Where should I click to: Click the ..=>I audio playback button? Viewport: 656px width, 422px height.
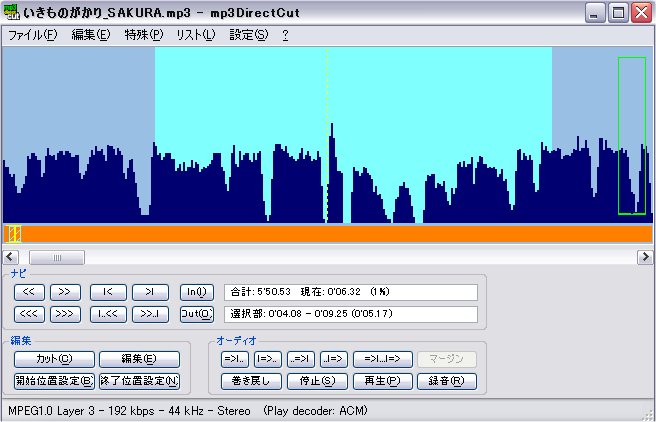tap(300, 359)
